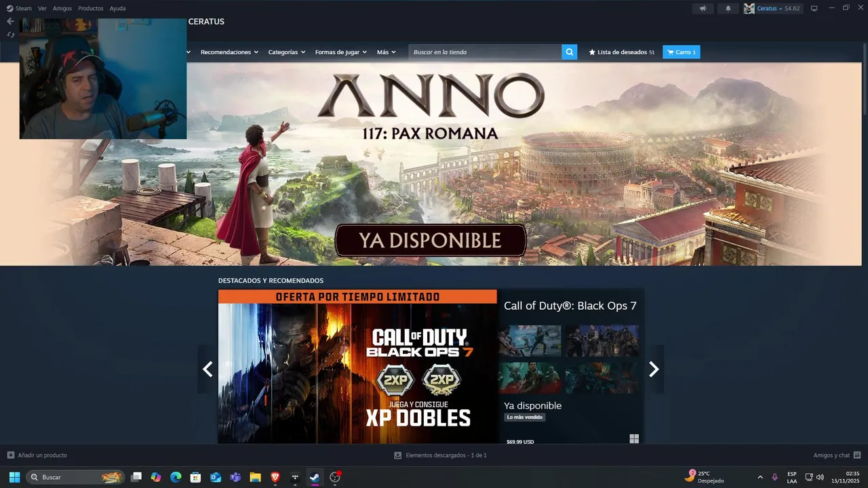Open Amigos y chat

coord(831,455)
